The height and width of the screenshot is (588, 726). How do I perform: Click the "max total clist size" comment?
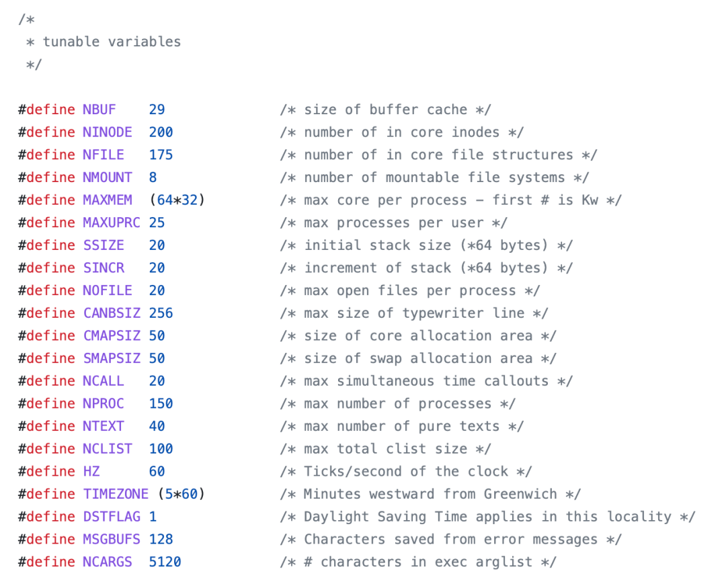pos(385,449)
